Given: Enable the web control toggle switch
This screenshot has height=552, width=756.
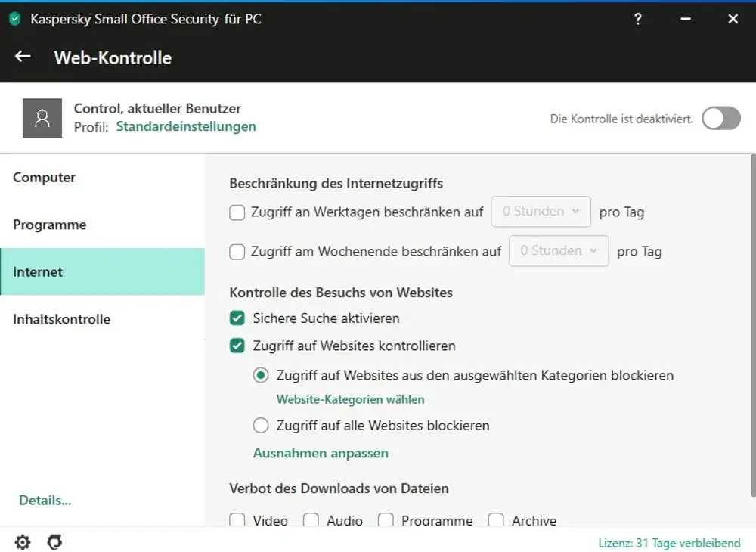Looking at the screenshot, I should (720, 119).
